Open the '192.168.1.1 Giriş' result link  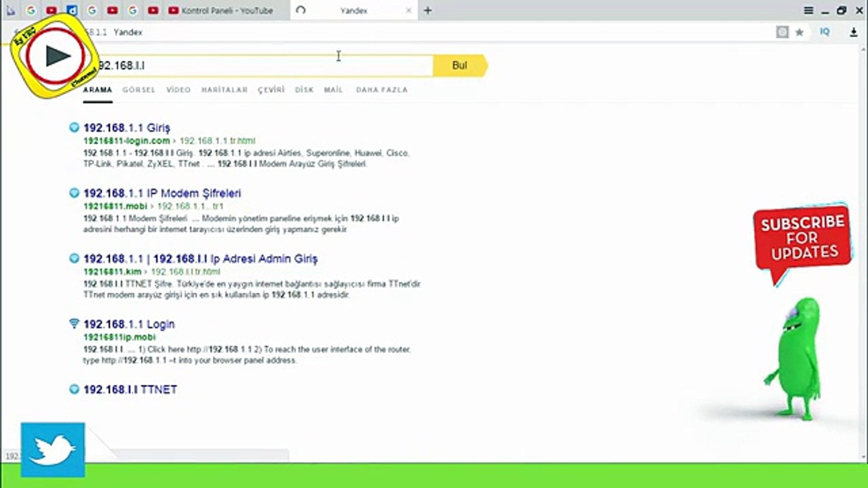pos(127,128)
